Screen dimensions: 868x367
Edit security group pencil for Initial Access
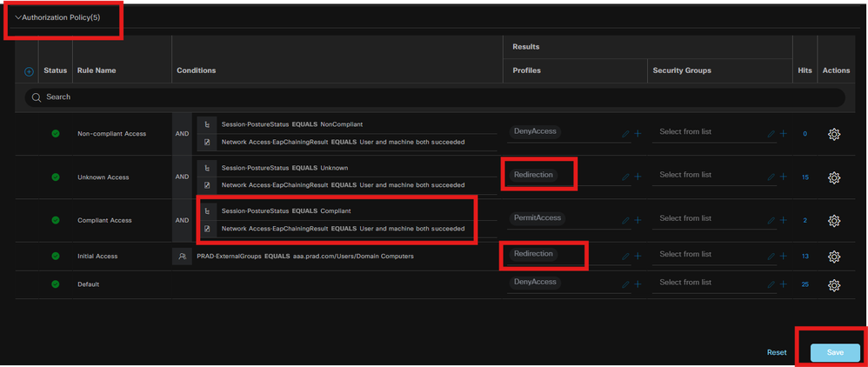coord(771,257)
